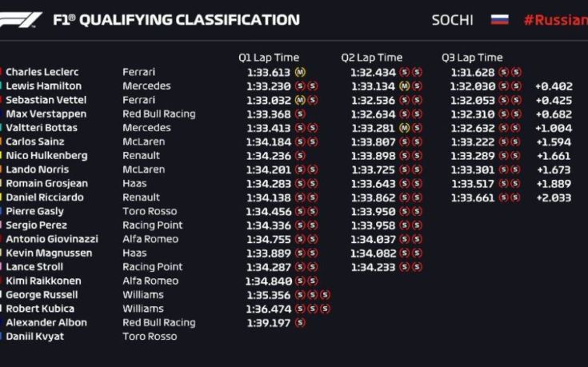The height and width of the screenshot is (367, 588).
Task: Select driver name Charles Leclerc
Action: [42, 72]
